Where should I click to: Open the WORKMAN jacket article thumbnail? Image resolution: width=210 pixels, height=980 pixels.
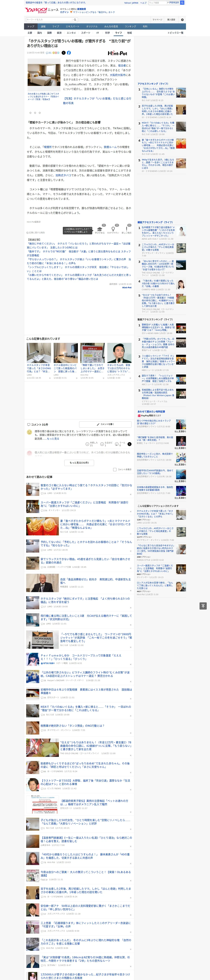(42, 639)
